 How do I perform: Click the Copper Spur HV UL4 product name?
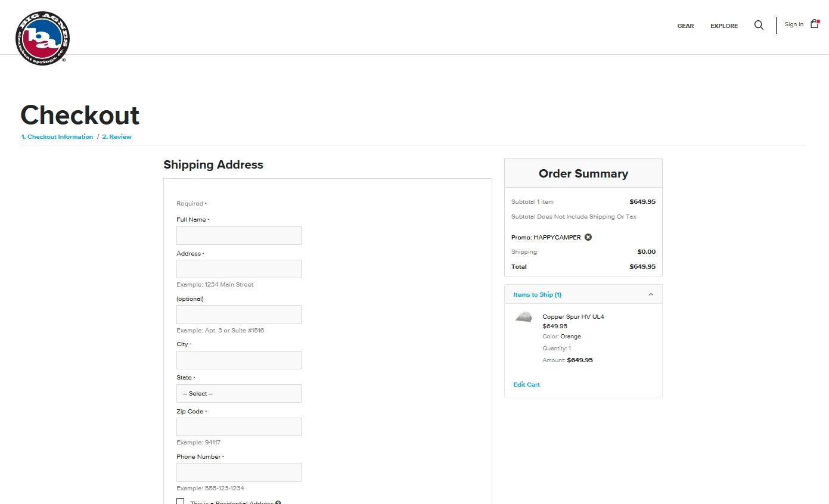(573, 317)
